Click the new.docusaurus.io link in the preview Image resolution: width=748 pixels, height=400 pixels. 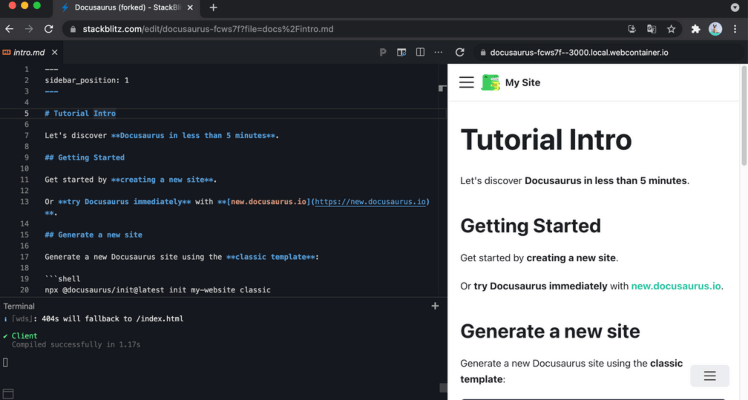point(676,286)
